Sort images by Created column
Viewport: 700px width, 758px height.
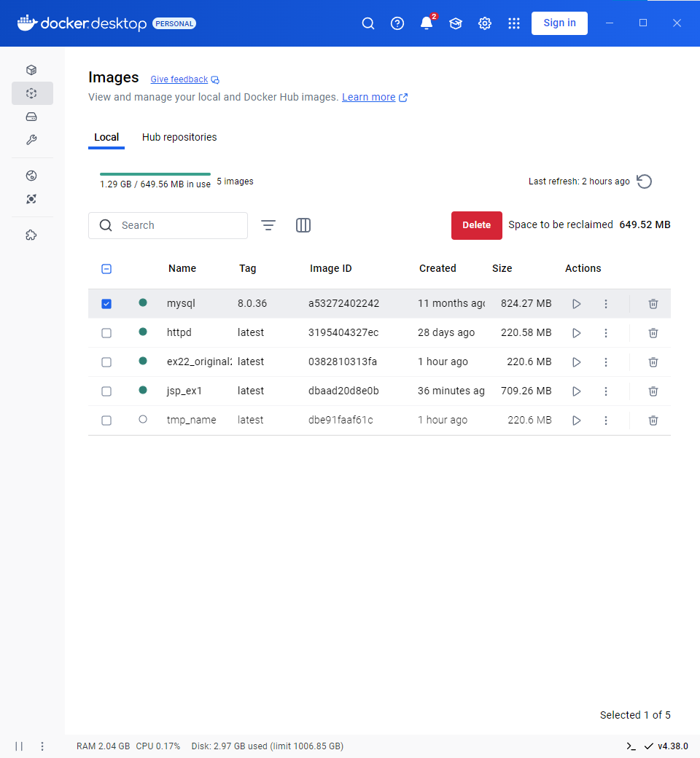tap(437, 268)
